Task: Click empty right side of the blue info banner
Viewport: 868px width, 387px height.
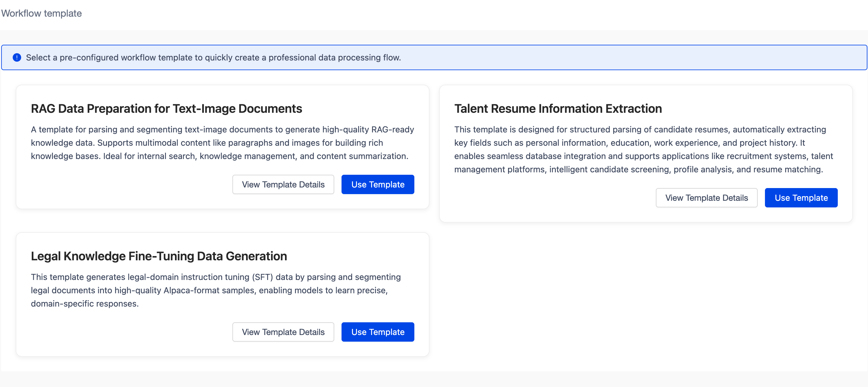Action: [x=640, y=58]
